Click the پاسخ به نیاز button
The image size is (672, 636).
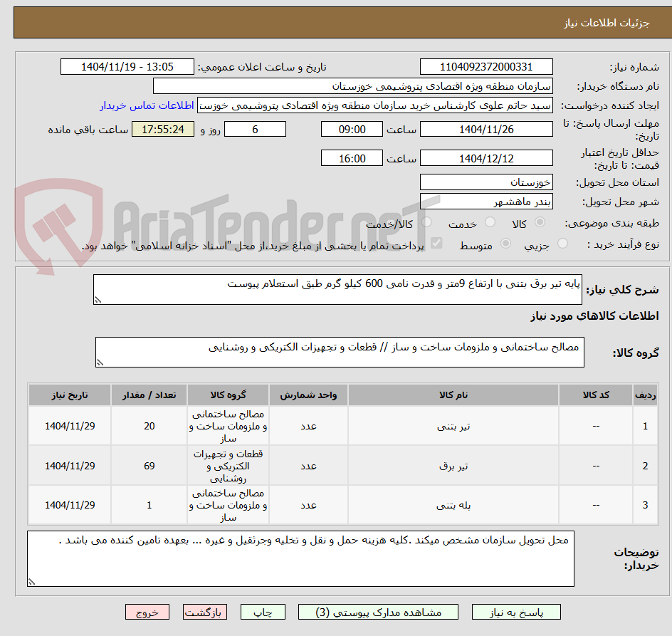point(516,612)
